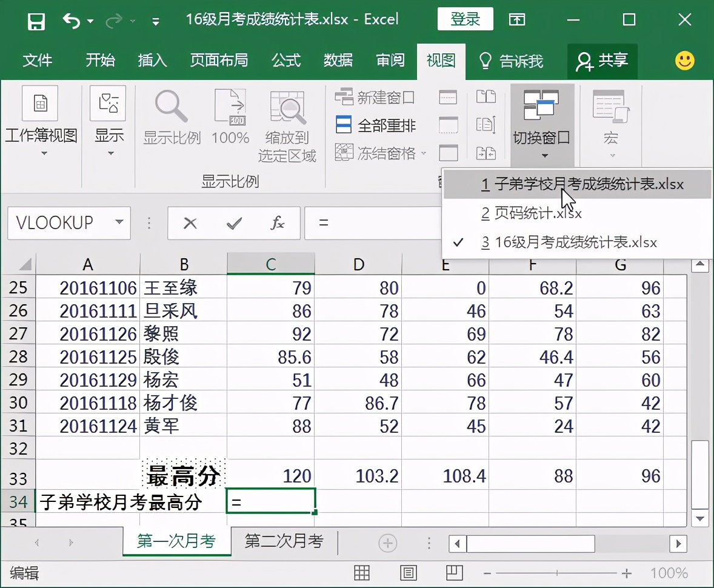Activate Page Layout view in status bar
Viewport: 714px width, 588px height.
tap(409, 572)
